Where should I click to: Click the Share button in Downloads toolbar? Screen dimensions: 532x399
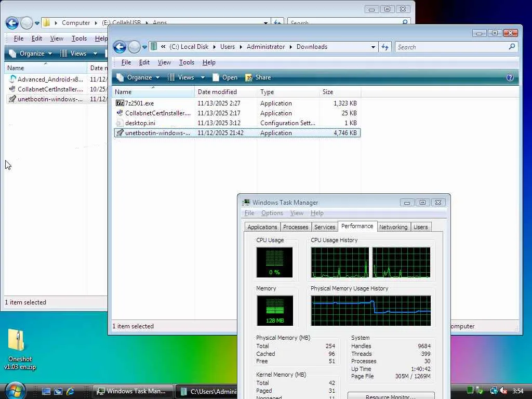coord(258,77)
